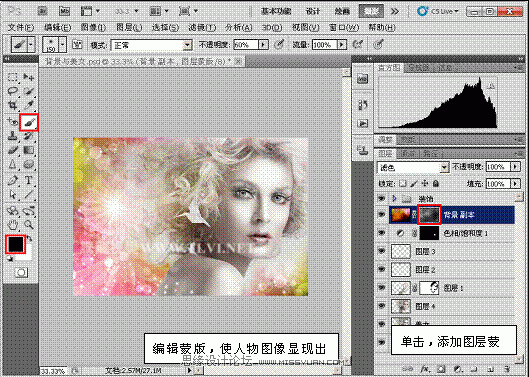Select the Blur tool
The width and height of the screenshot is (529, 377).
(x=13, y=165)
